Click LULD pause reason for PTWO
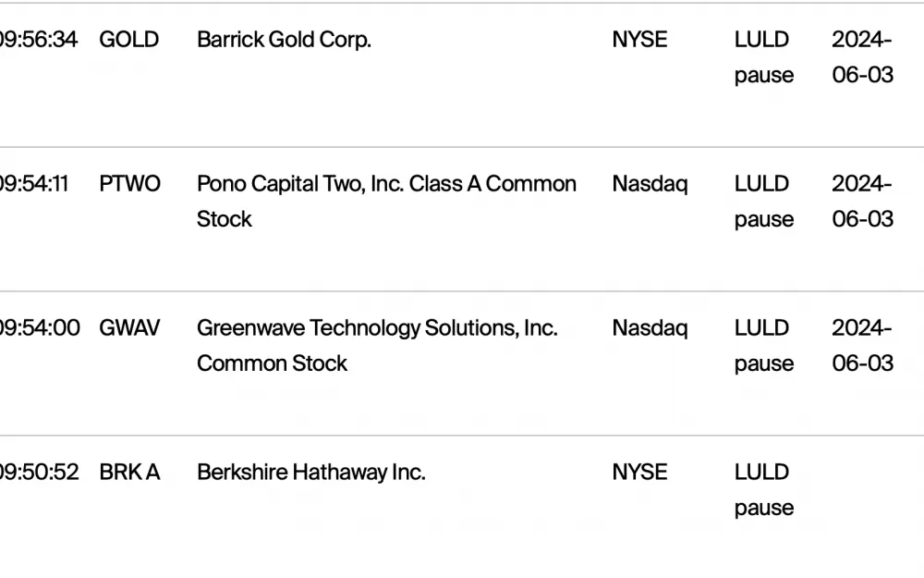This screenshot has height=578, width=924. [x=764, y=201]
